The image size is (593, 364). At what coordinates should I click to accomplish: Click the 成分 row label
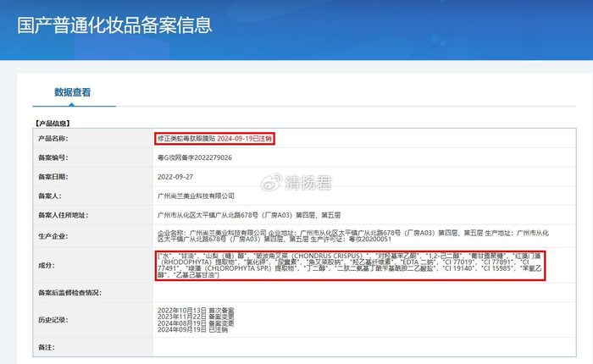[x=46, y=265]
